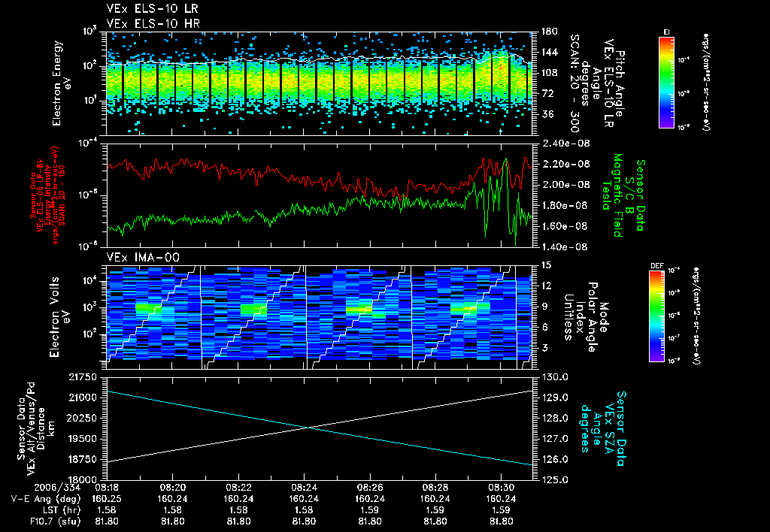Click the "SCAN: 20 - 300" label
The height and width of the screenshot is (532, 770).
point(574,83)
